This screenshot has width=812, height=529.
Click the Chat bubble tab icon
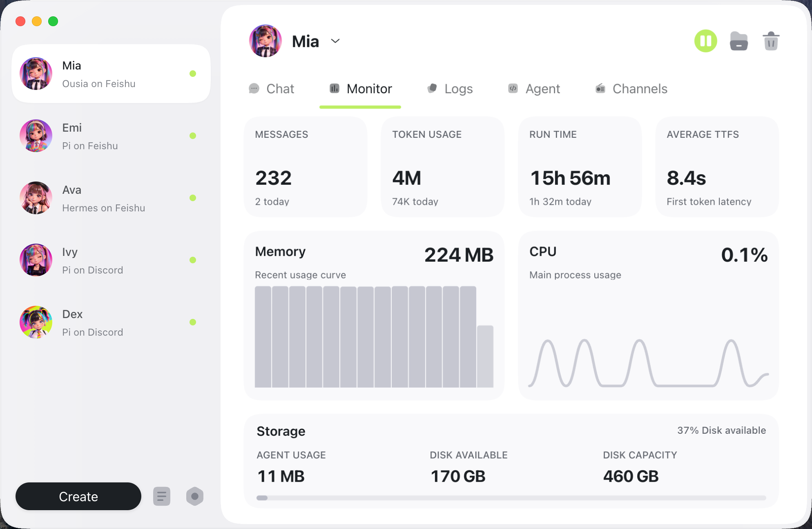pyautogui.click(x=254, y=88)
